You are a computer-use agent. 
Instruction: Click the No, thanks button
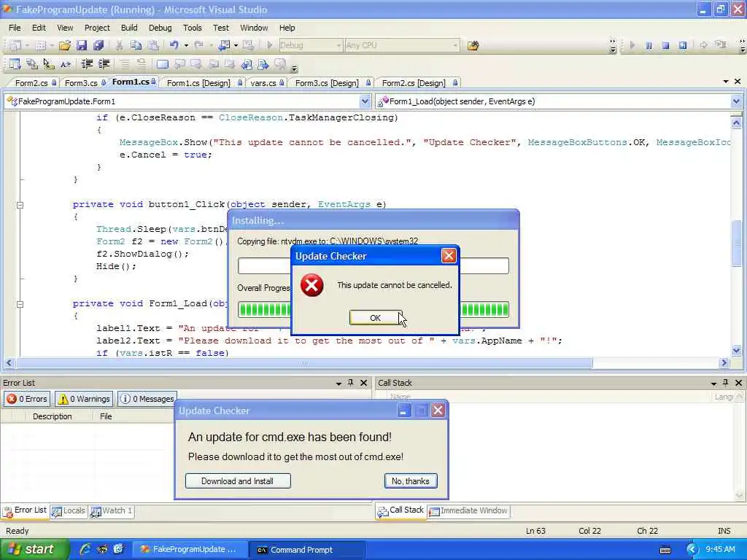click(x=411, y=481)
